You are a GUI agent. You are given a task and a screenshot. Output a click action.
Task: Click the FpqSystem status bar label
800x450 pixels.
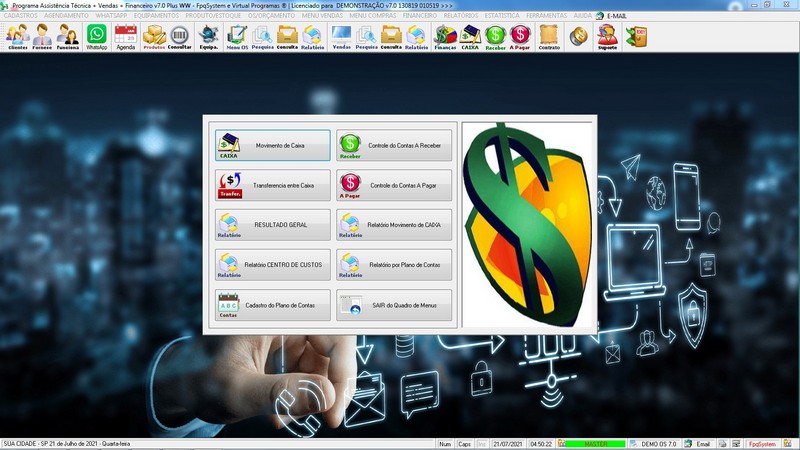coord(762,444)
